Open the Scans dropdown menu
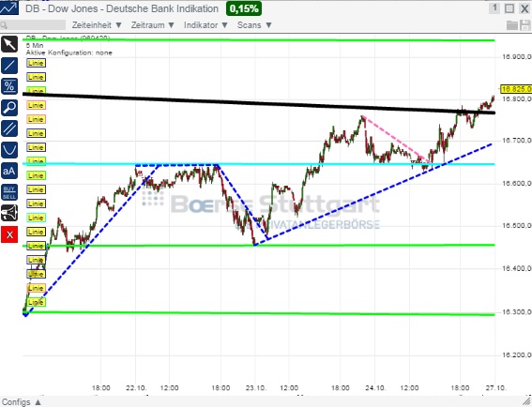The height and width of the screenshot is (407, 532). [x=254, y=25]
